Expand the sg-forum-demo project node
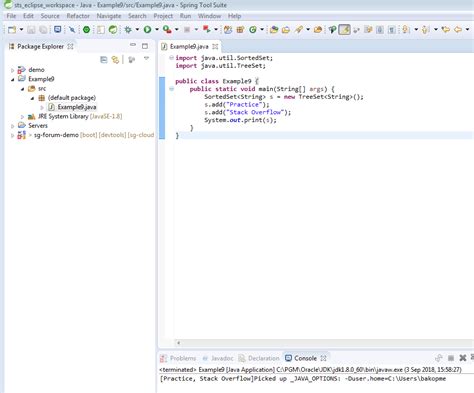This screenshot has width=474, height=393. (x=12, y=135)
